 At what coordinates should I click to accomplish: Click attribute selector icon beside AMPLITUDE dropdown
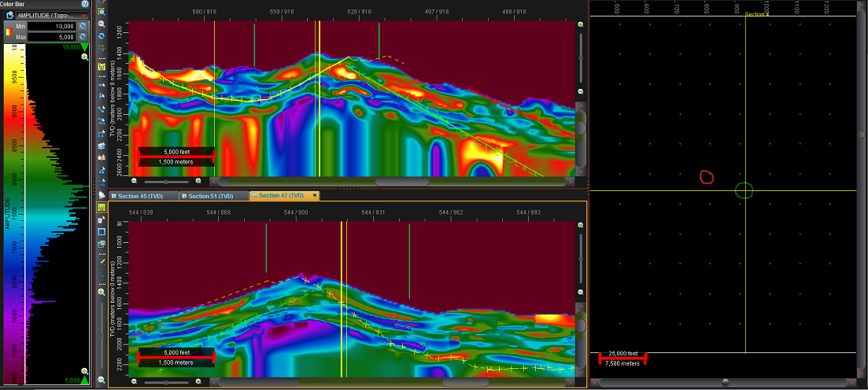point(9,15)
